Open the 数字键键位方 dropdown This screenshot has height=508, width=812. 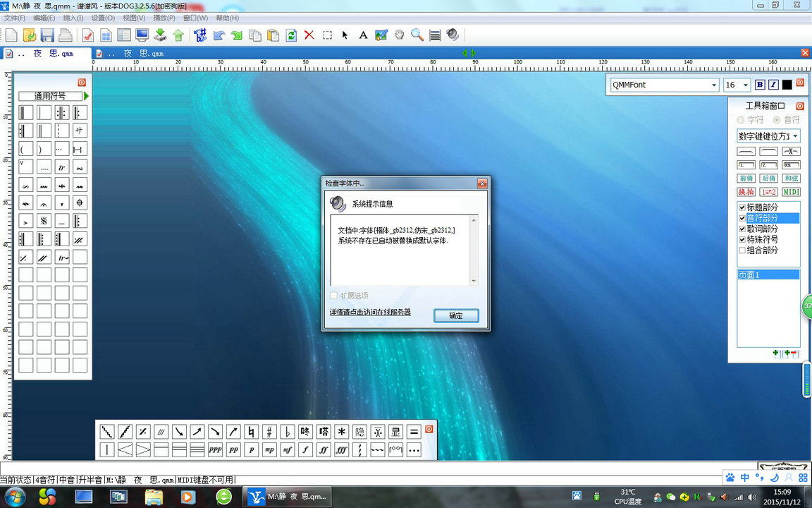coord(795,136)
